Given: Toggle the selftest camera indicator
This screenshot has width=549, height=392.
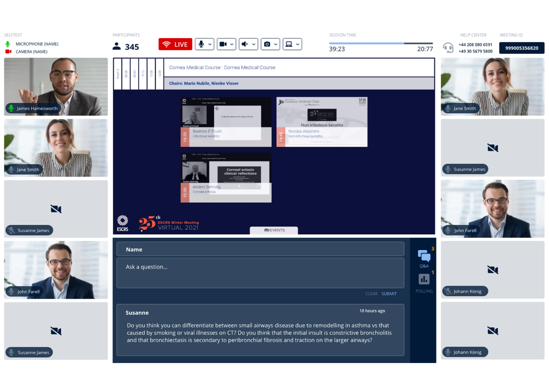Looking at the screenshot, I should [8, 52].
